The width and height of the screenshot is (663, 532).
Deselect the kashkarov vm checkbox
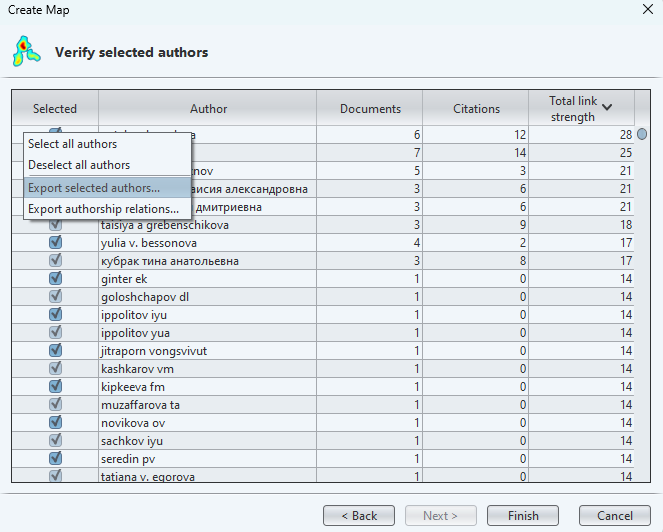point(55,369)
